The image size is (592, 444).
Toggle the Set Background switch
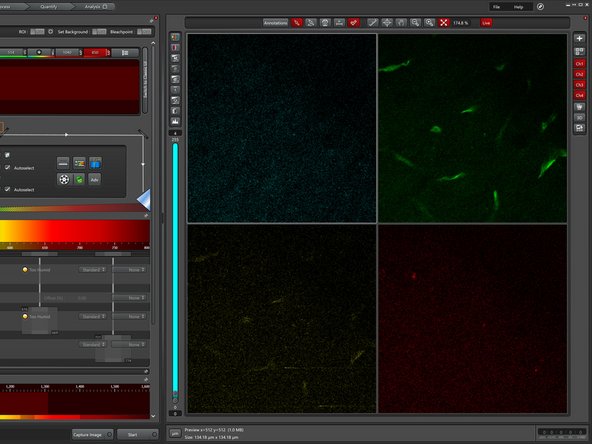pyautogui.click(x=99, y=32)
